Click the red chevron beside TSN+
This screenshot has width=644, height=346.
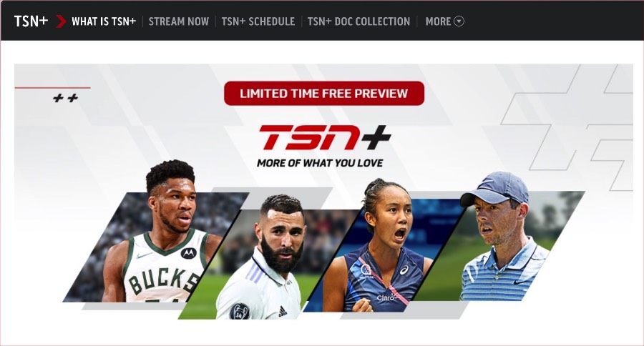tap(61, 21)
